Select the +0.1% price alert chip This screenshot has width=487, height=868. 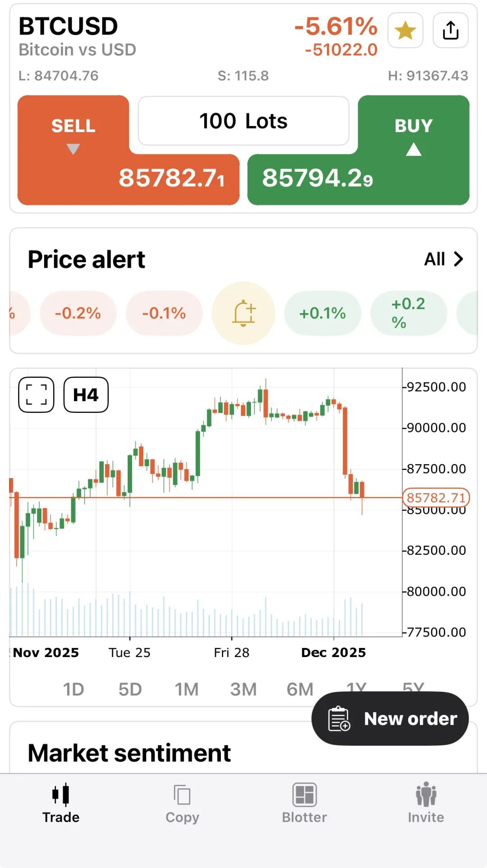pyautogui.click(x=322, y=313)
